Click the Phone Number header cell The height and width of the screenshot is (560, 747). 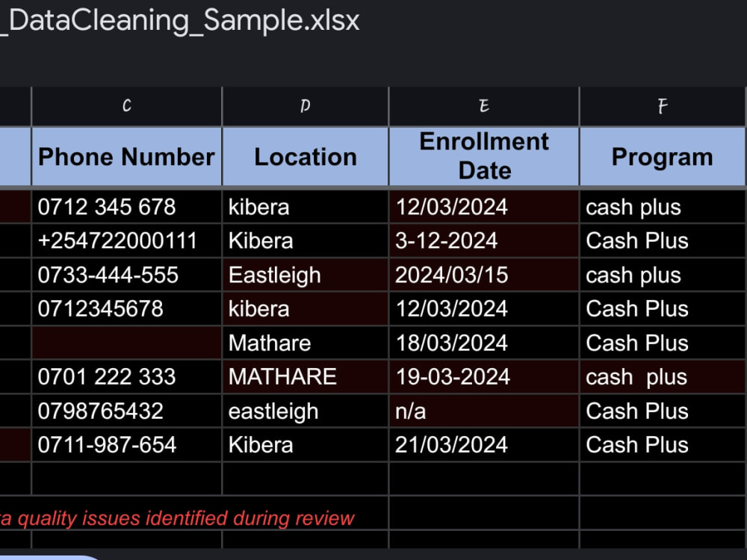pyautogui.click(x=127, y=157)
